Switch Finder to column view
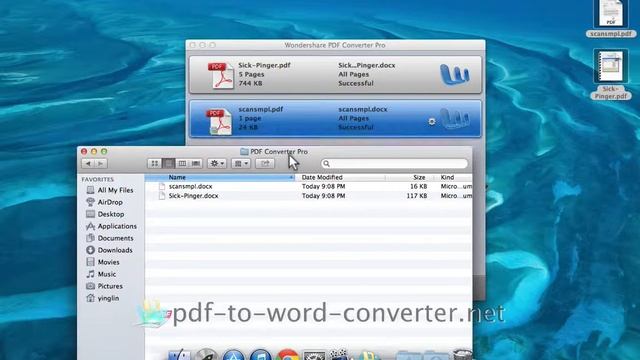 [182, 164]
